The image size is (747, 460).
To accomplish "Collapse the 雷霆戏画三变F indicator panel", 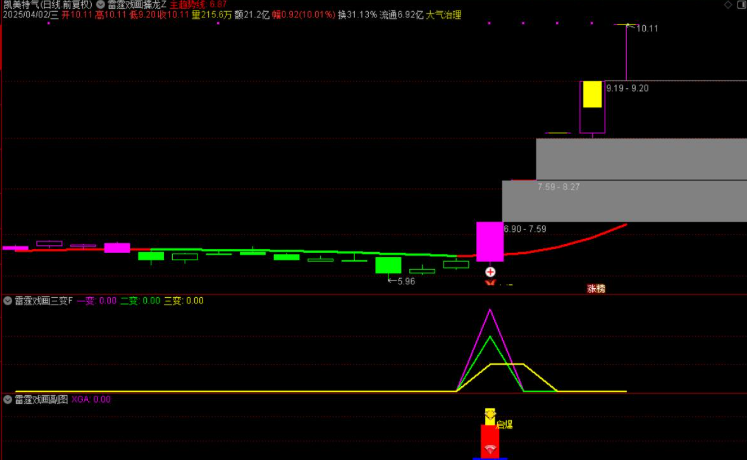I will pyautogui.click(x=8, y=300).
